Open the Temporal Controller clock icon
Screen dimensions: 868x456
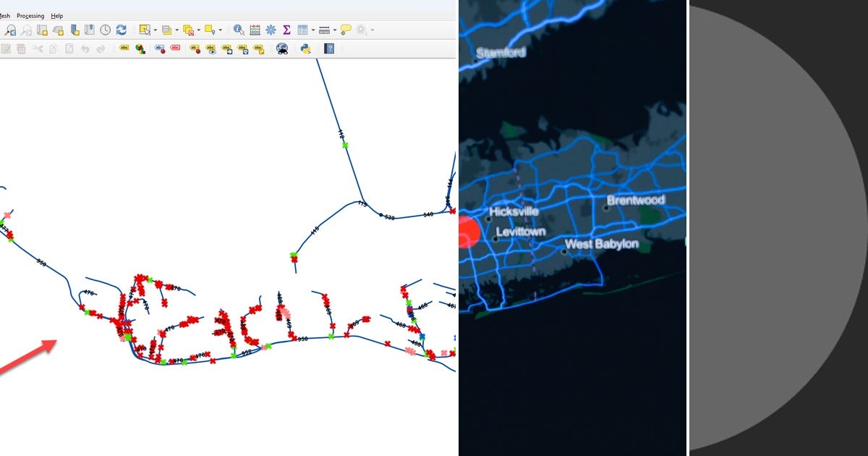pos(103,30)
